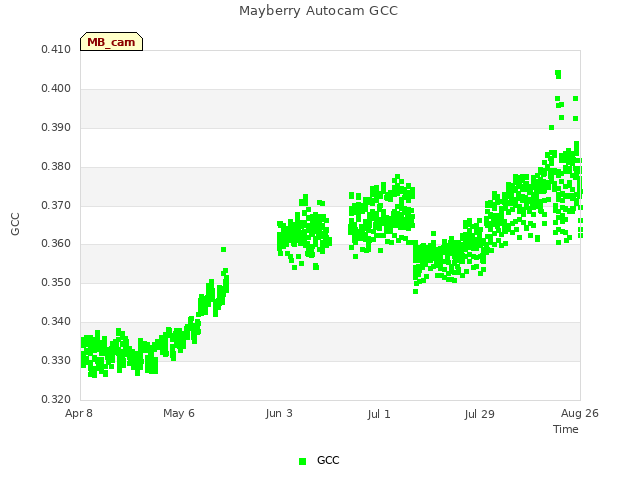Click the 0.320 y-axis value
Screen dimensions: 640x480
(x=56, y=399)
